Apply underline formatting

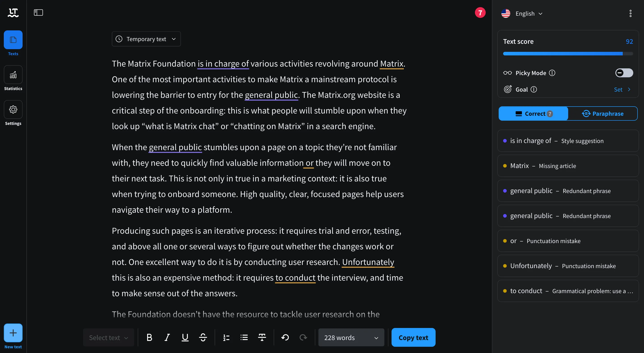[185, 338]
